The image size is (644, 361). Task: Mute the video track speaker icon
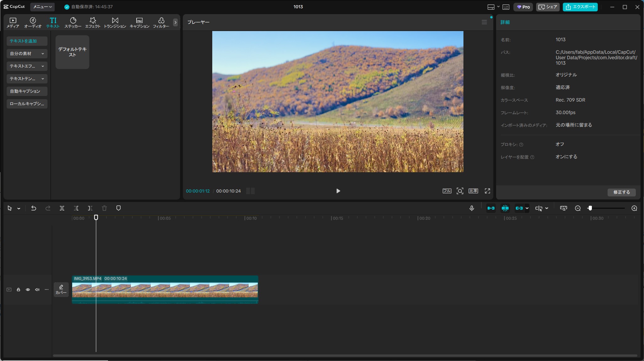pyautogui.click(x=37, y=289)
